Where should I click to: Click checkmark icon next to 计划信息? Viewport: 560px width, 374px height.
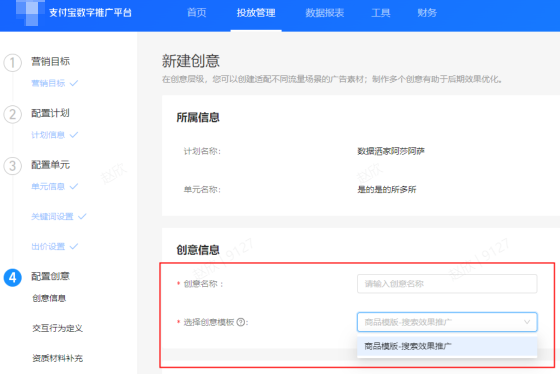(x=74, y=135)
